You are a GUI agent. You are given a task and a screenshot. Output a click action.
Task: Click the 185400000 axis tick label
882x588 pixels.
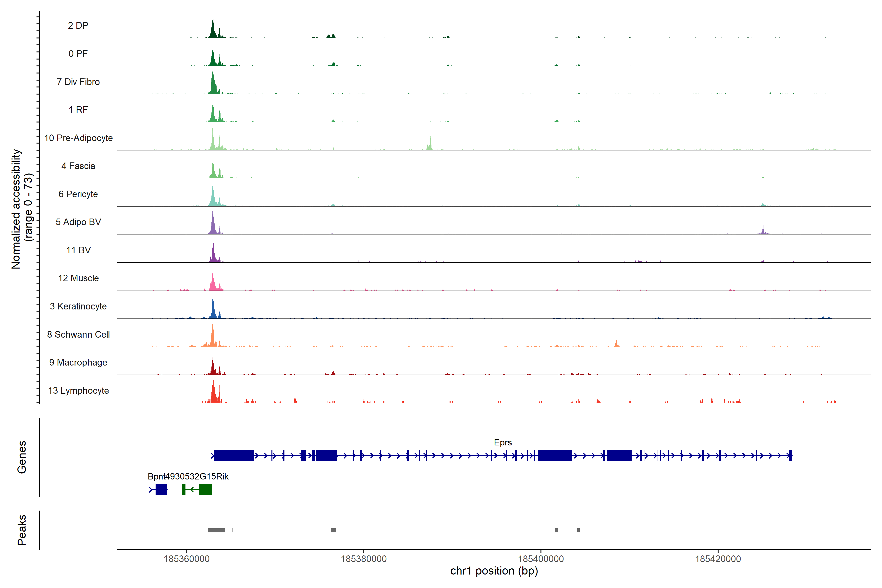pyautogui.click(x=541, y=559)
